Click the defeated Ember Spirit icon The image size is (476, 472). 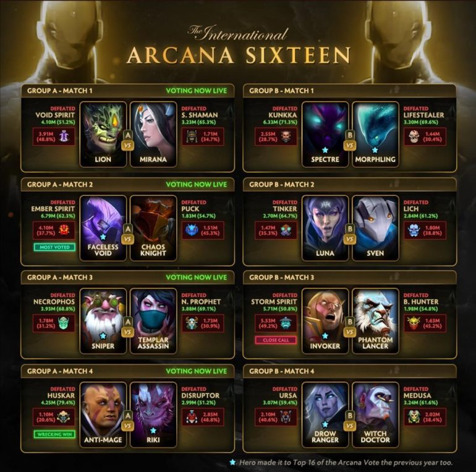(64, 230)
